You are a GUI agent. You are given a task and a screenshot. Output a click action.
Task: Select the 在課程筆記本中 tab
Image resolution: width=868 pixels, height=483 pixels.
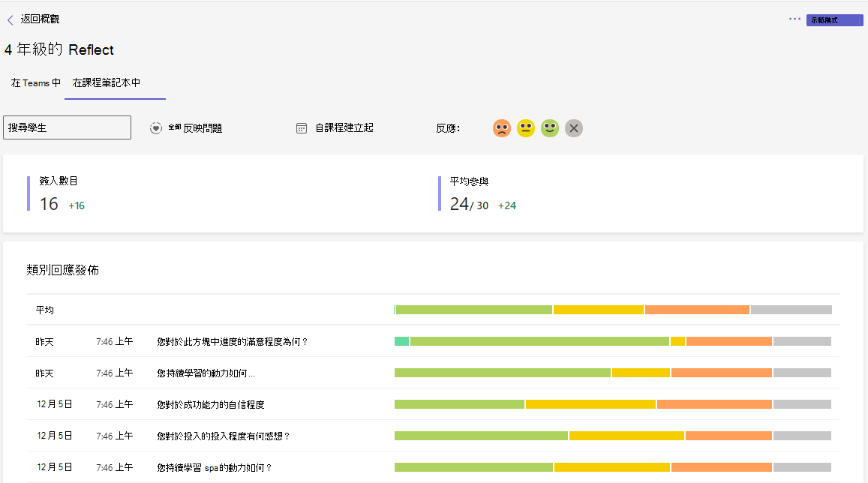pyautogui.click(x=107, y=83)
